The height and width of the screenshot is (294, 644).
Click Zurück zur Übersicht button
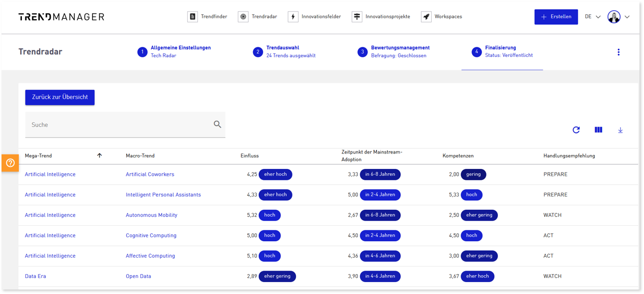click(x=60, y=97)
